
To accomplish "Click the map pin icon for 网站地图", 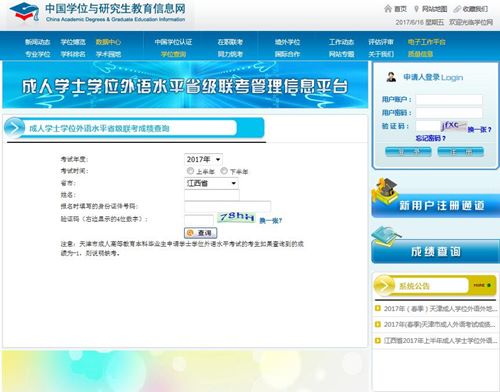I will coord(416,9).
